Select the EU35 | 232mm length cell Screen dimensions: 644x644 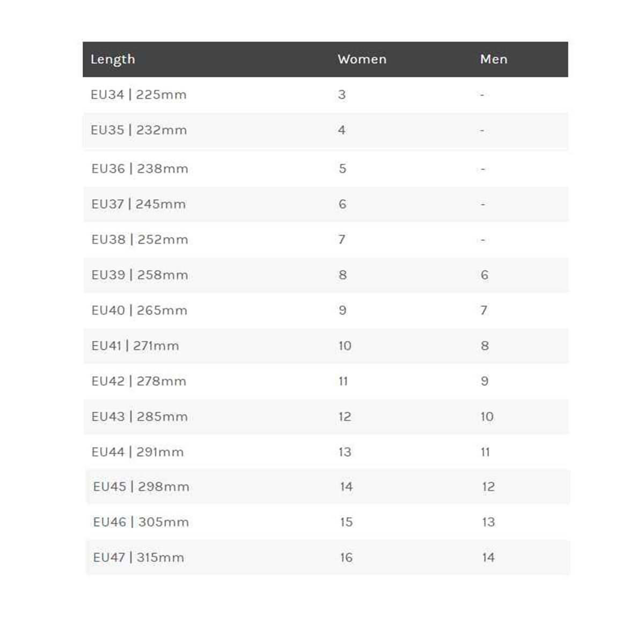pos(138,130)
